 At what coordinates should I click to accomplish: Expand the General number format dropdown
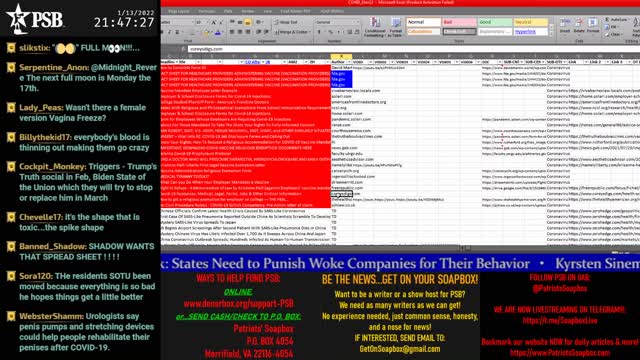357,22
